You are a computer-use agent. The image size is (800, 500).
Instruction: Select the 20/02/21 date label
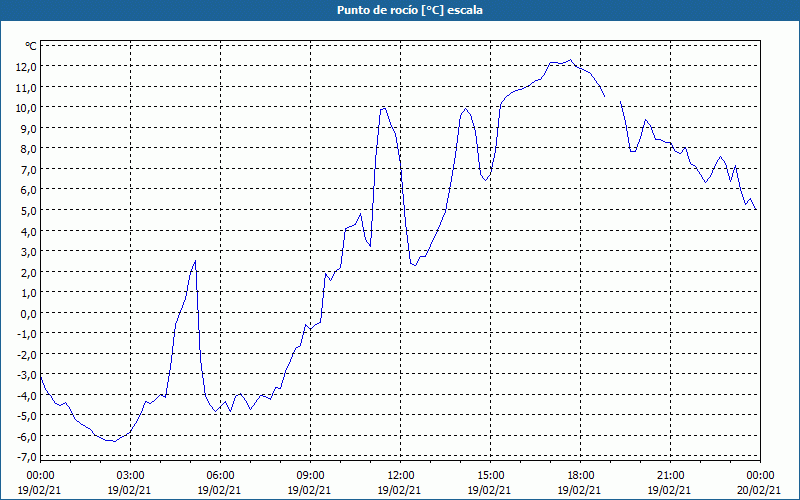click(759, 490)
